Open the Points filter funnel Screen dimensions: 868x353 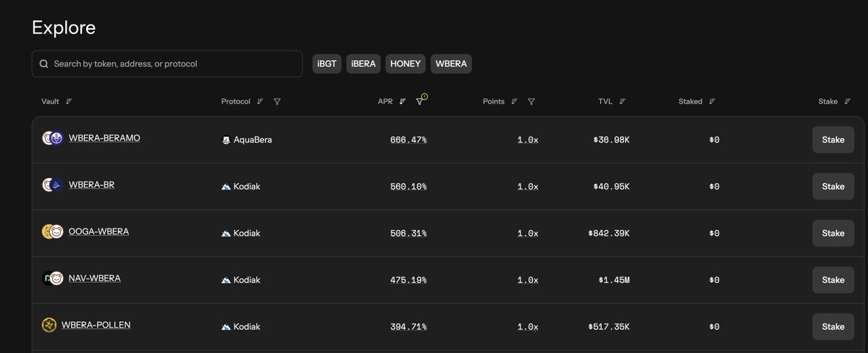coord(531,102)
